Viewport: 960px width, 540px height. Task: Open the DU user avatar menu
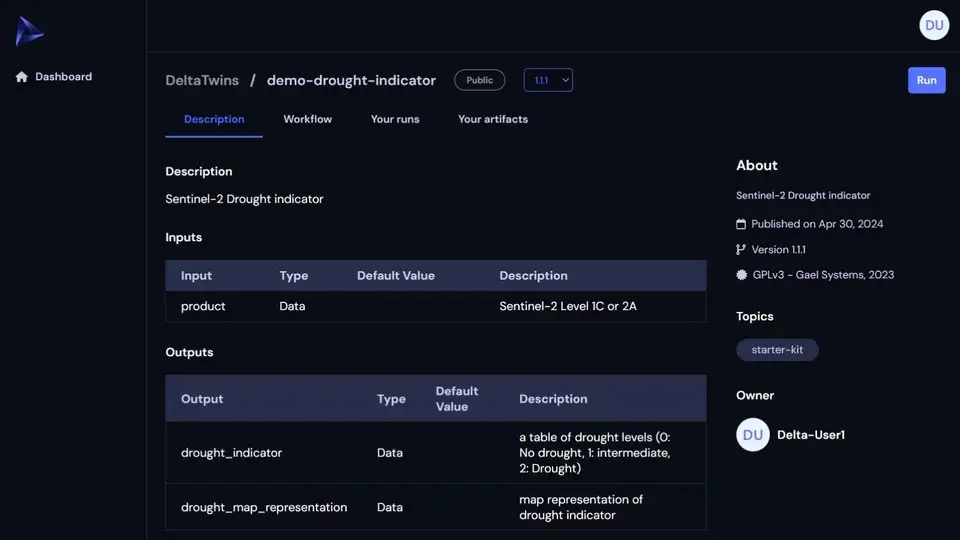pyautogui.click(x=933, y=26)
